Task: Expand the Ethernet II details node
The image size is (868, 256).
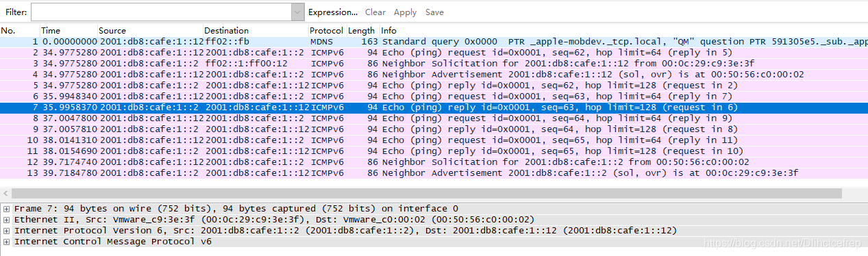Action: tap(7, 220)
